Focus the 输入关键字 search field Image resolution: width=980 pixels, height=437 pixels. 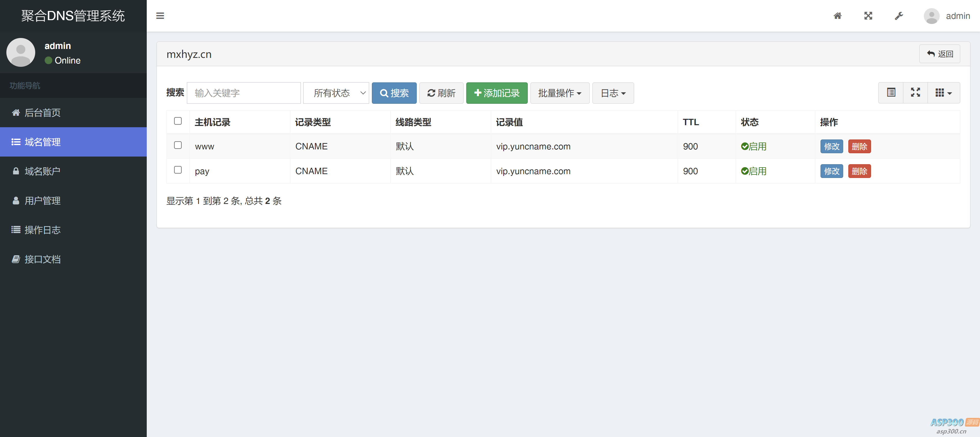pos(243,93)
